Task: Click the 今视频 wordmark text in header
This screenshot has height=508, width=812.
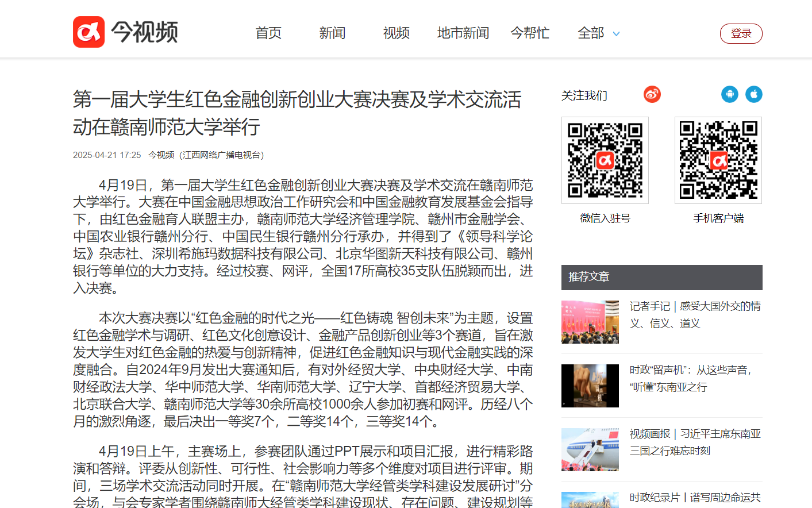Action: [144, 32]
